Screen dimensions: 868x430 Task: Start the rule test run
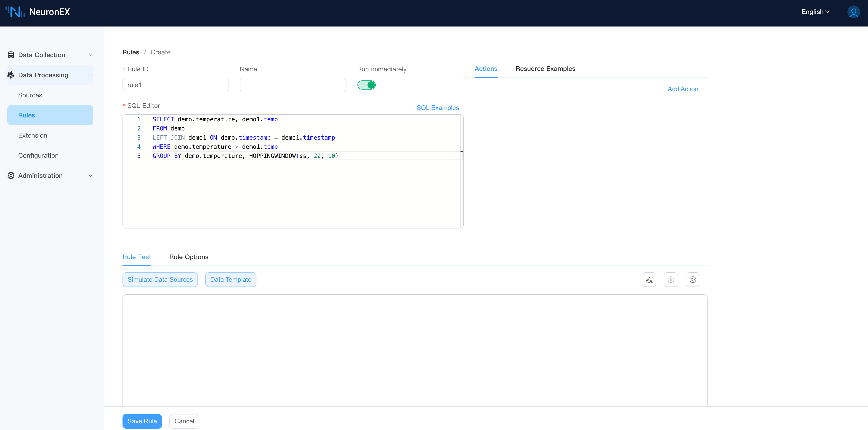[692, 280]
